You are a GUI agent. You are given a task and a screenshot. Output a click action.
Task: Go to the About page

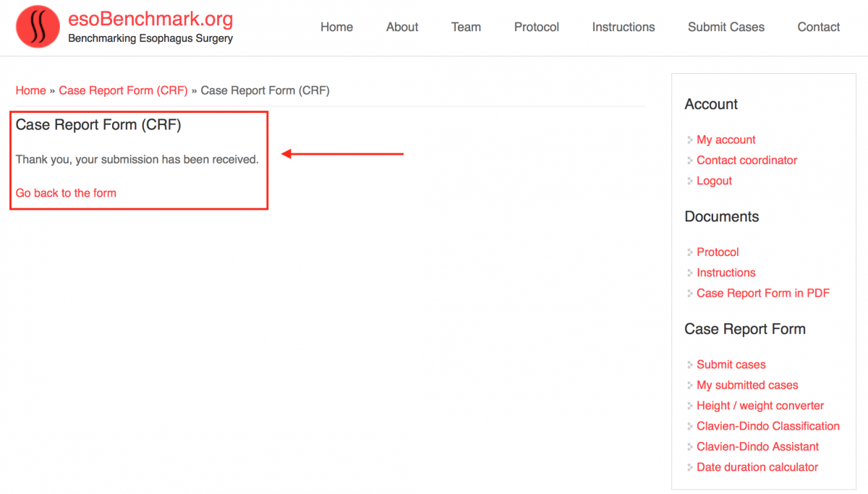pyautogui.click(x=402, y=27)
